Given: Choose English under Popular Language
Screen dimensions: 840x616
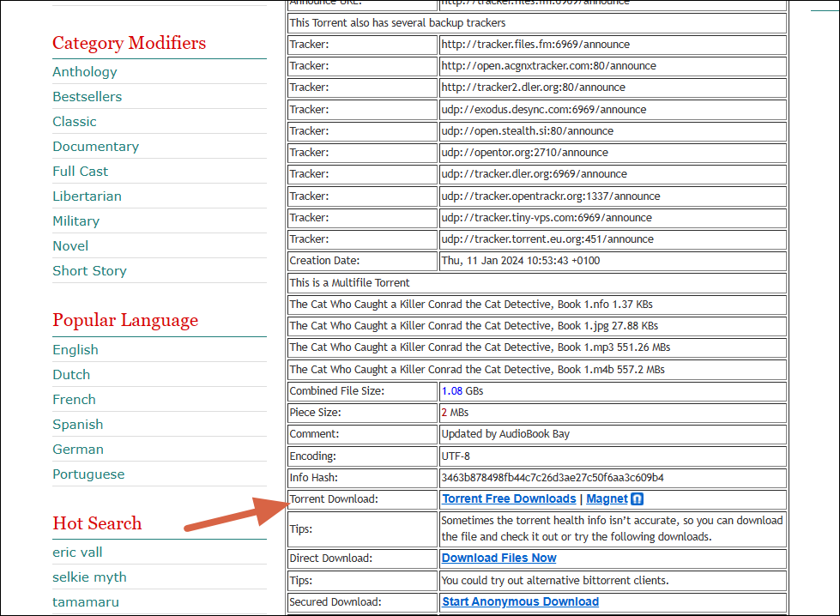Looking at the screenshot, I should pyautogui.click(x=76, y=350).
